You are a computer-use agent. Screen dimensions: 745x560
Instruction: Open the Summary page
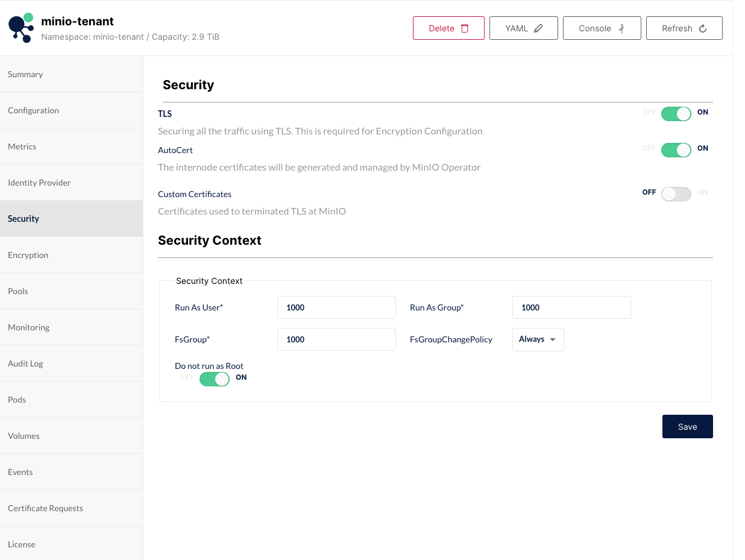(x=25, y=74)
